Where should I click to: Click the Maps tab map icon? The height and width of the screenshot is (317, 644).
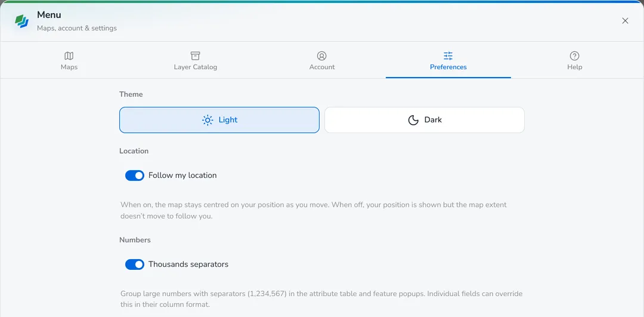coord(69,56)
